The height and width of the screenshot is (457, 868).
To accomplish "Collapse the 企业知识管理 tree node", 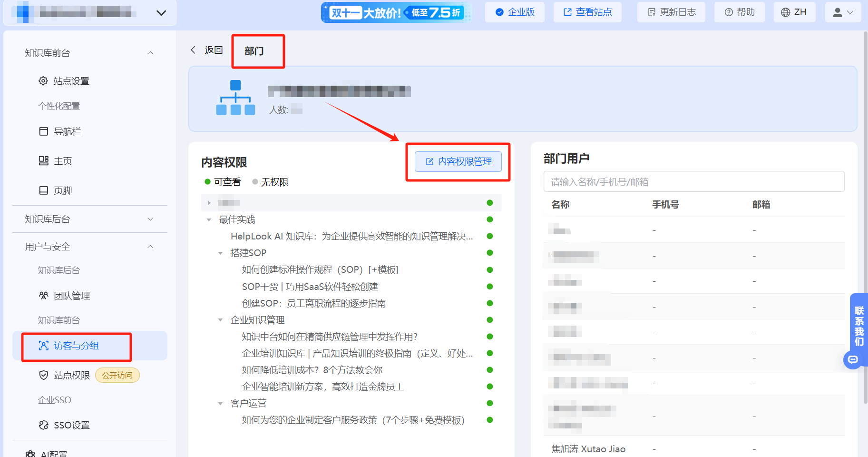I will coord(220,320).
